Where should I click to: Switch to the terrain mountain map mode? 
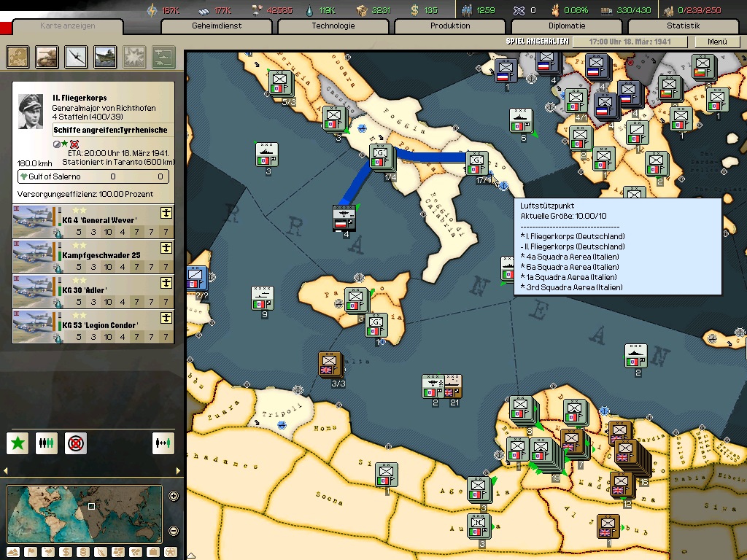pos(13,553)
